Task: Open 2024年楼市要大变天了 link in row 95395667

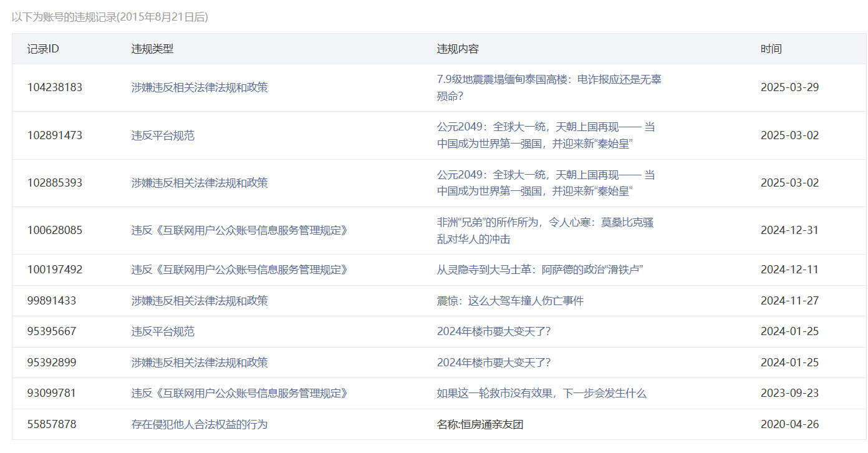Action: (x=494, y=331)
